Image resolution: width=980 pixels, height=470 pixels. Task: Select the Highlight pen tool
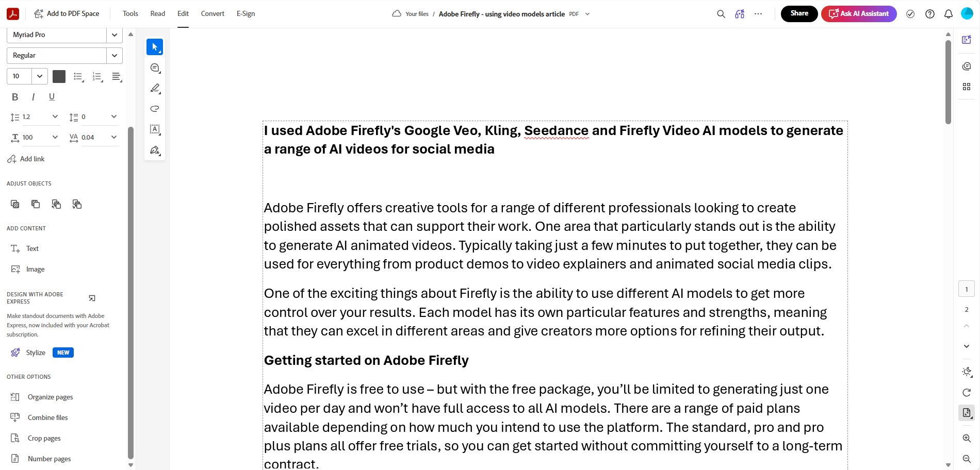point(155,88)
